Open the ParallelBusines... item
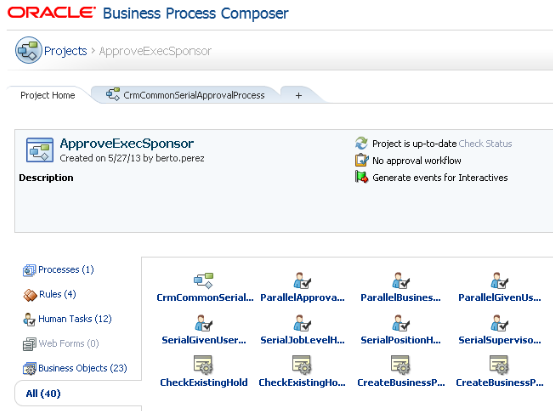Viewport: 555px width, 413px height. click(400, 298)
